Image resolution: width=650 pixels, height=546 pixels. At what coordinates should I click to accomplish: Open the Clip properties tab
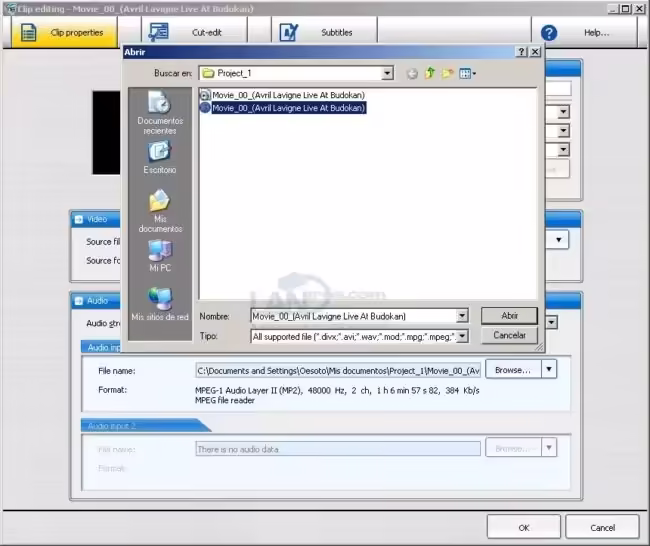(x=64, y=32)
